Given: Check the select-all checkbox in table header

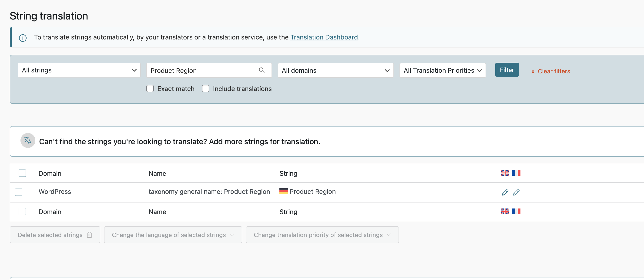Looking at the screenshot, I should [22, 173].
